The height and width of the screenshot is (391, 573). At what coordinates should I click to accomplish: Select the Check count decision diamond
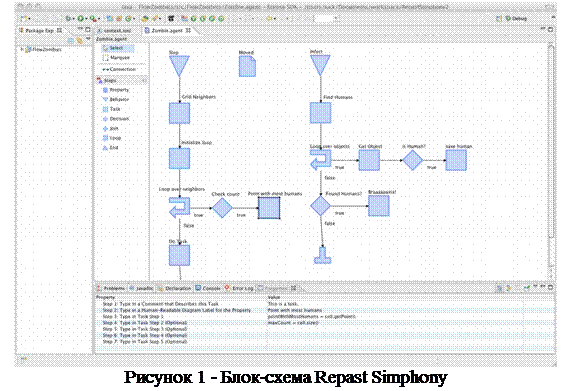click(222, 208)
